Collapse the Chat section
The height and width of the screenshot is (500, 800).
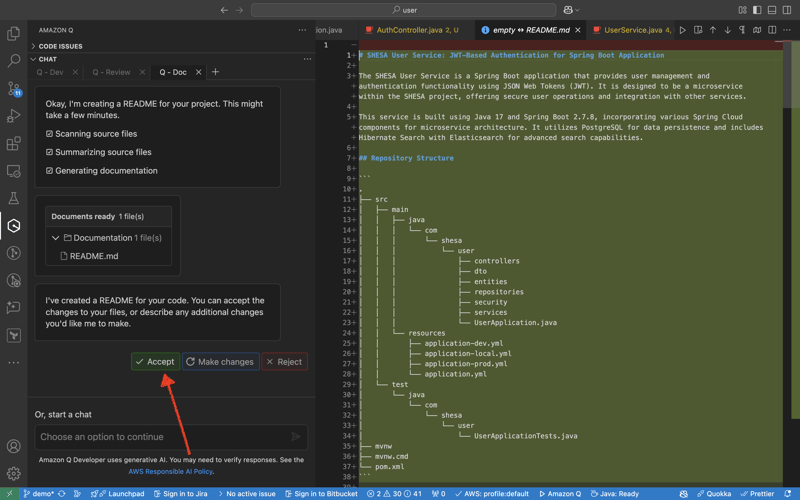(47, 59)
